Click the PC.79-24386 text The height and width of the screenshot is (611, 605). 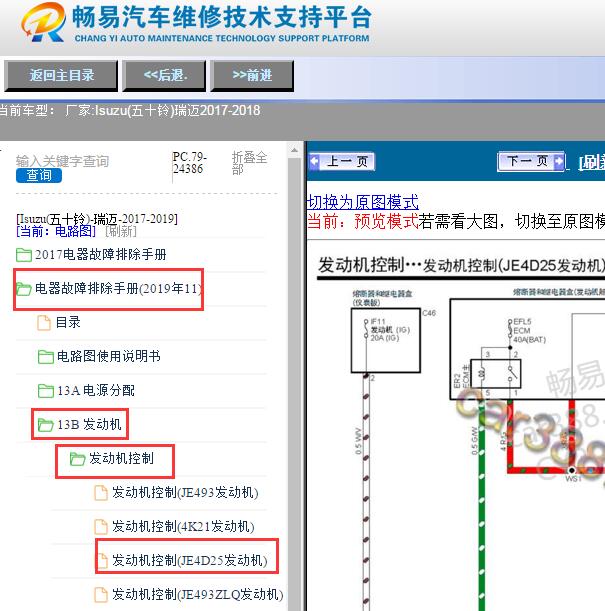[x=189, y=163]
